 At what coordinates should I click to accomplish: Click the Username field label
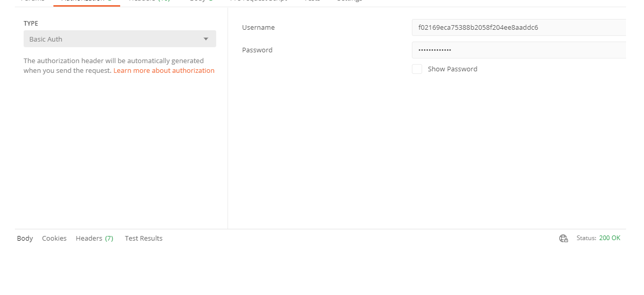click(258, 28)
